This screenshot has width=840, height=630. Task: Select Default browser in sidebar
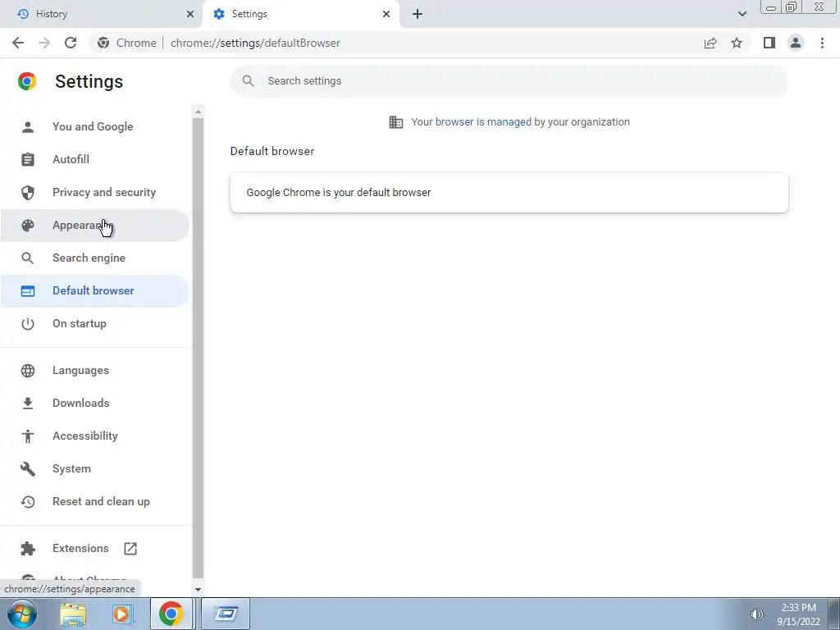pyautogui.click(x=95, y=291)
